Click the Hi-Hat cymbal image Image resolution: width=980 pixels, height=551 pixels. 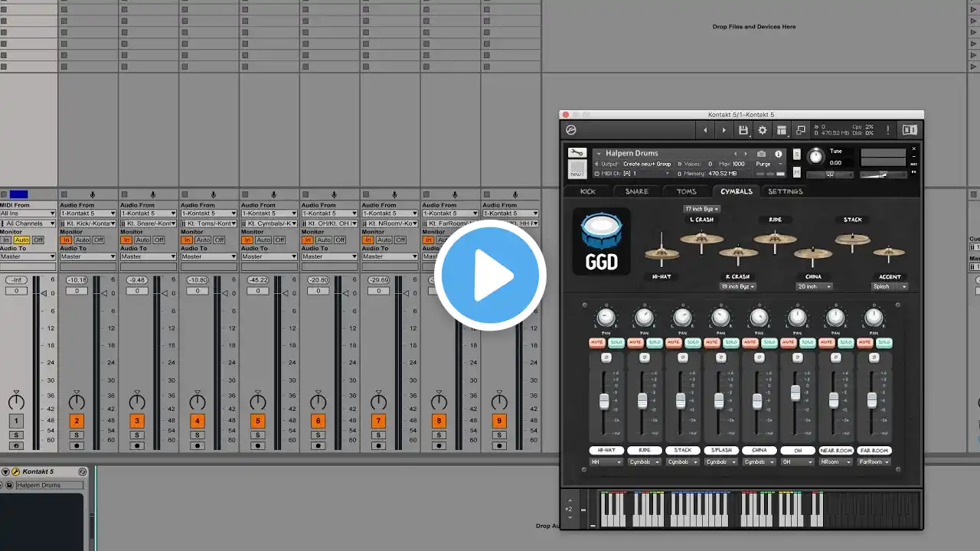pyautogui.click(x=661, y=253)
